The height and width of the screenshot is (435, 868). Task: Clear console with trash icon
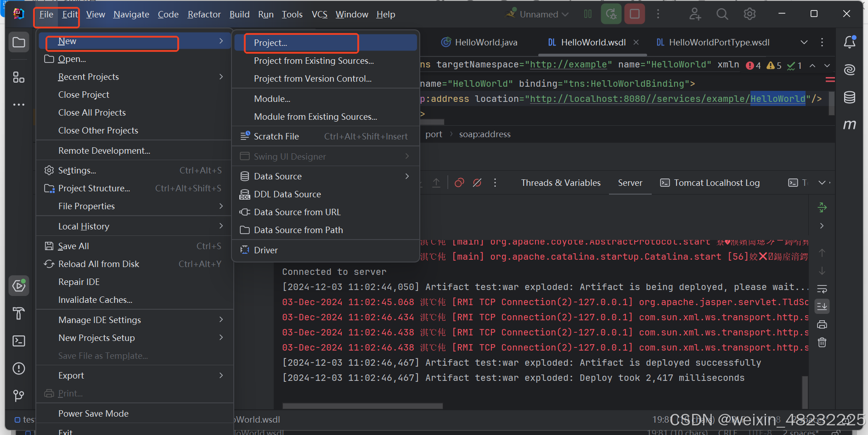[x=822, y=342]
